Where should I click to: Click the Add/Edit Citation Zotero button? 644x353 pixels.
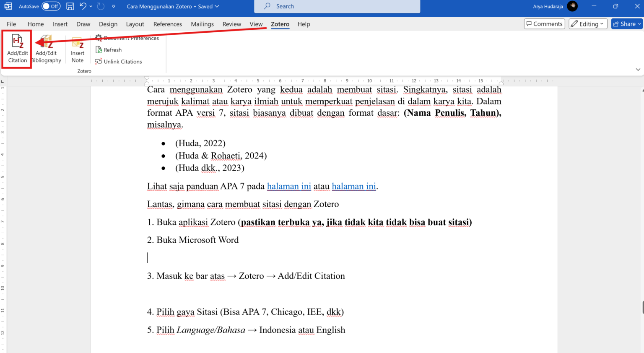[17, 49]
